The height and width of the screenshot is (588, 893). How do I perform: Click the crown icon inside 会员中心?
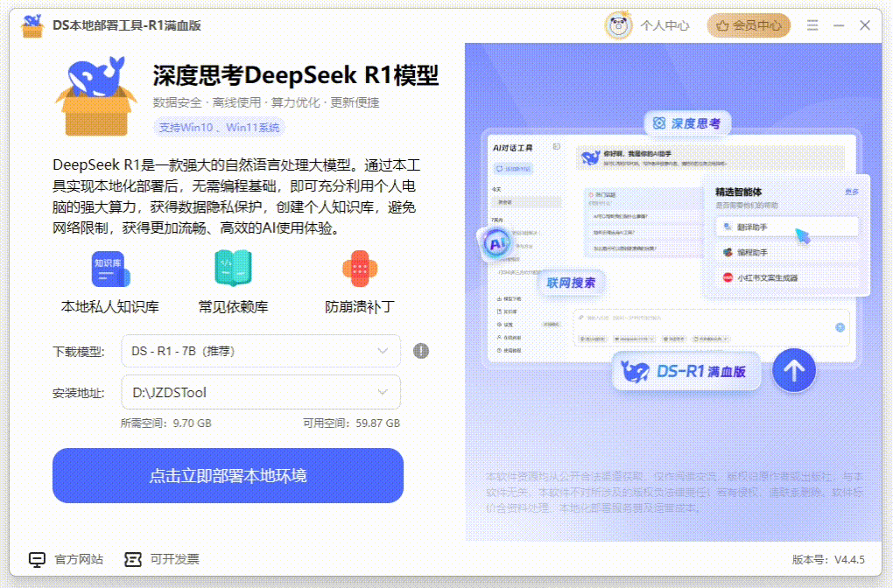click(x=722, y=25)
